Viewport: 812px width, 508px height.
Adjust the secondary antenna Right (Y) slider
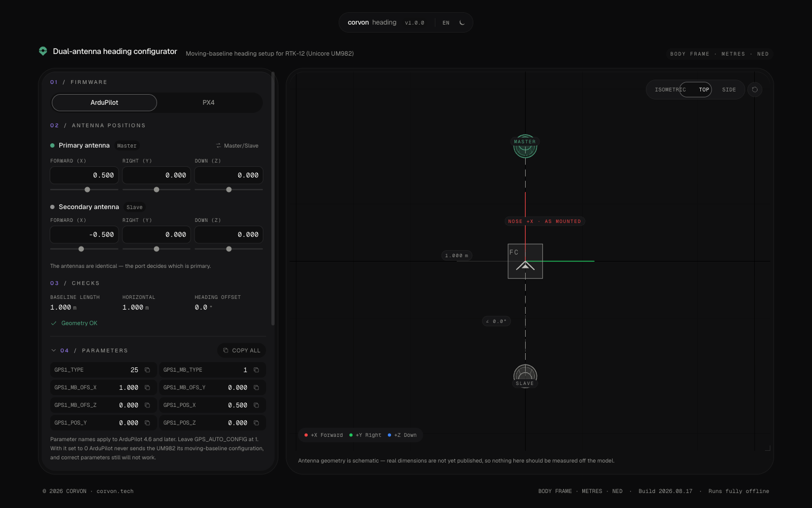coord(157,249)
